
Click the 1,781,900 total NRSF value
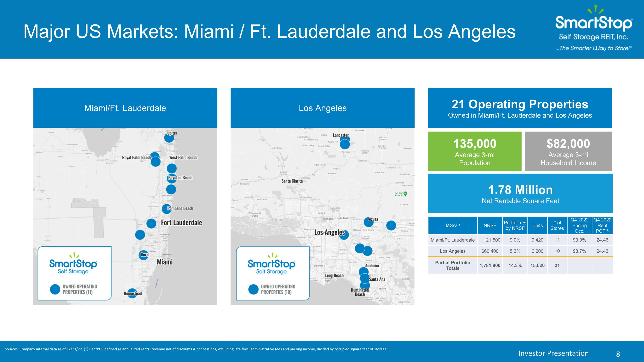tap(490, 265)
